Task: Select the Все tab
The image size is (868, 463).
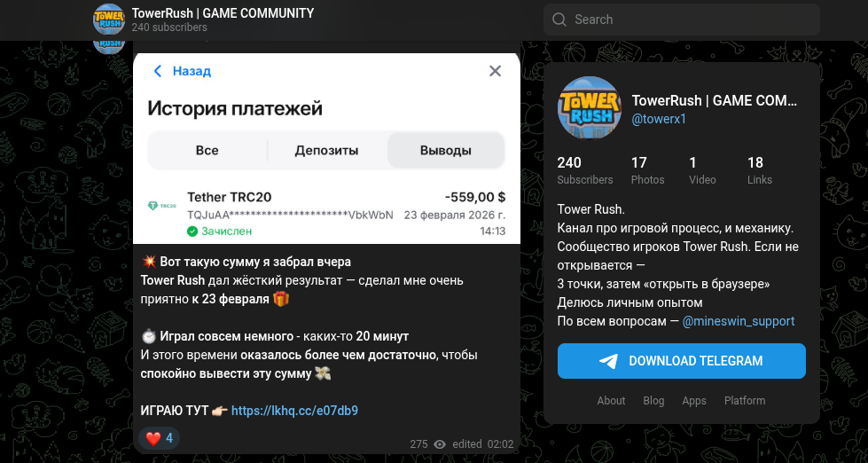Action: pos(207,150)
